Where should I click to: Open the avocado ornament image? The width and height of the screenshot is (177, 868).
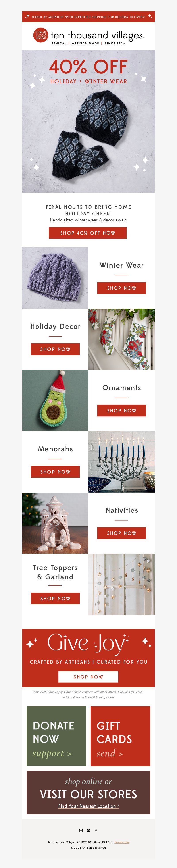coord(55,401)
